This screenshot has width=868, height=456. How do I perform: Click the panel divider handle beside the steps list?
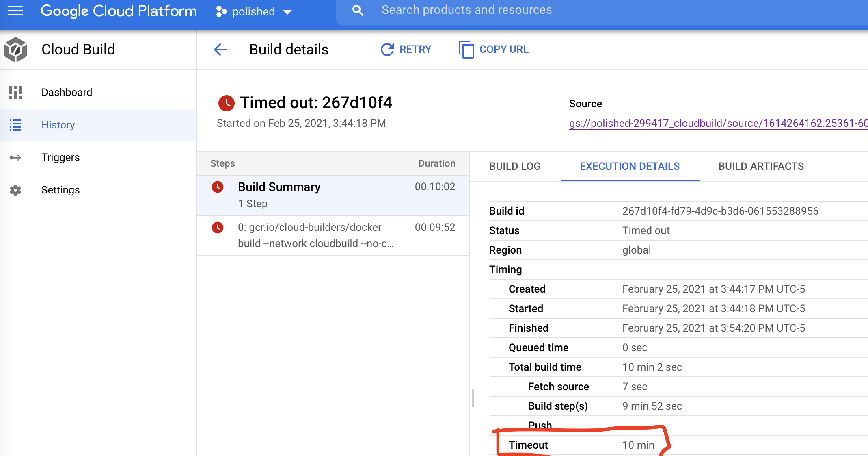(473, 398)
